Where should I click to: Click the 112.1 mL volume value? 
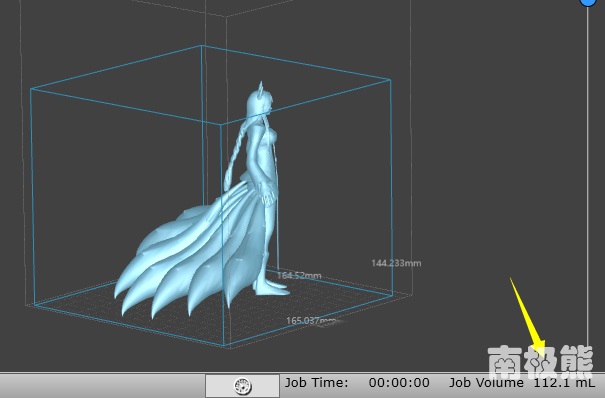[x=564, y=383]
